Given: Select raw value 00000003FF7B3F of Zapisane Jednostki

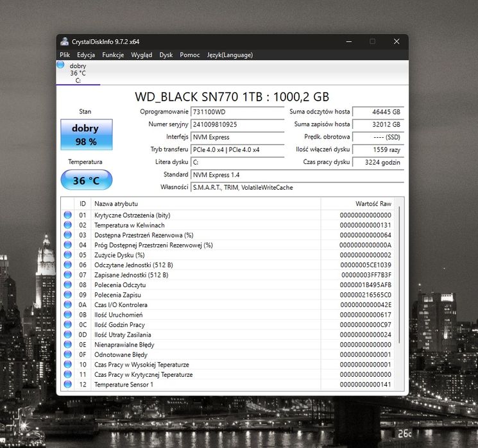Looking at the screenshot, I should pos(366,275).
